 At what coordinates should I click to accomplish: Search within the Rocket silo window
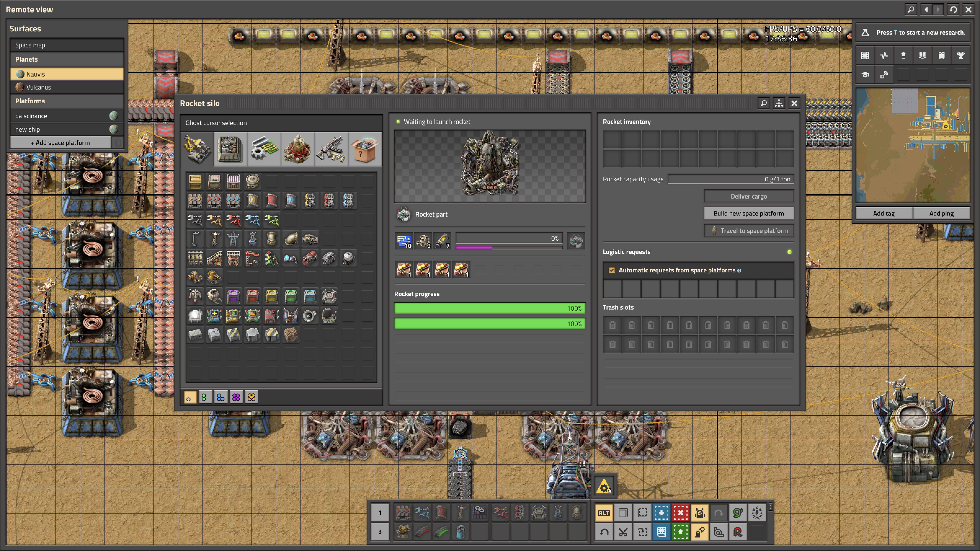(x=764, y=104)
